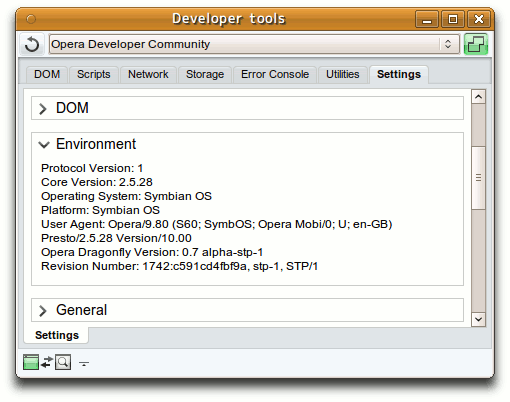Switch to the Scripts tab

pos(94,74)
